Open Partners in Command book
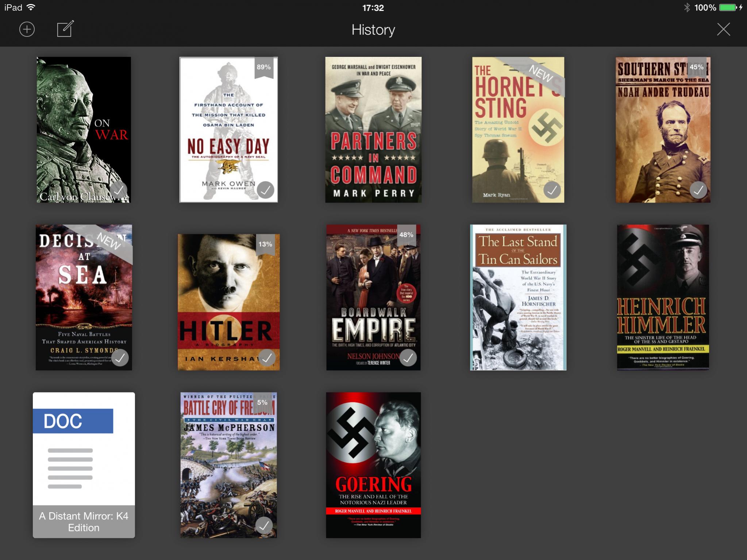The height and width of the screenshot is (560, 747). pos(373,130)
